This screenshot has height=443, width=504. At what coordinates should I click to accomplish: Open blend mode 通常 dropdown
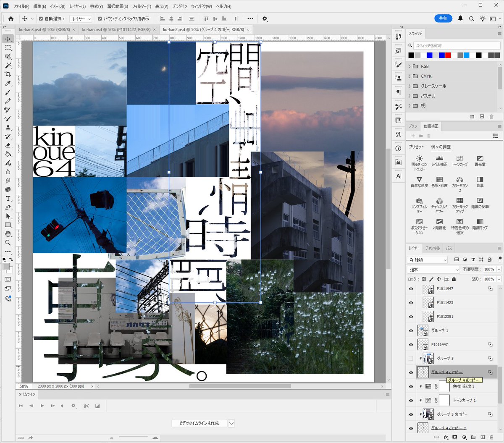pos(433,269)
